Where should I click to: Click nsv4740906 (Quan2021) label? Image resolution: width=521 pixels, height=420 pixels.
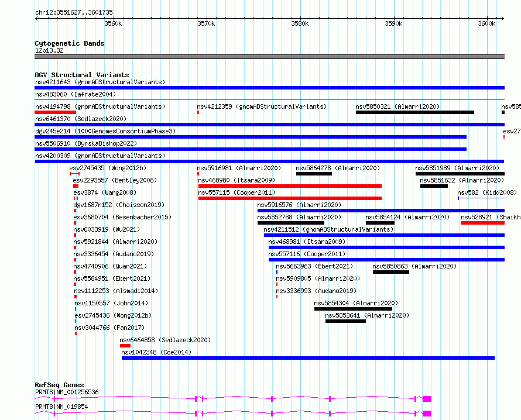[110, 266]
